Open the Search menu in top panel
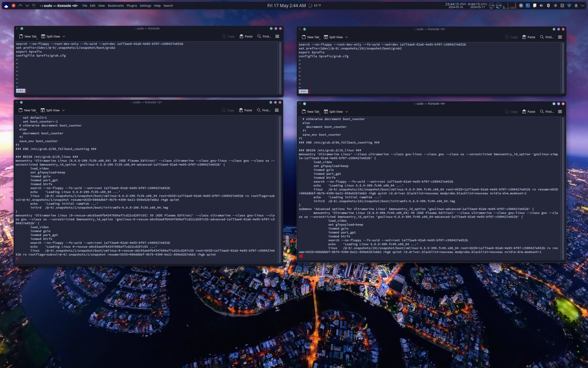 click(168, 6)
